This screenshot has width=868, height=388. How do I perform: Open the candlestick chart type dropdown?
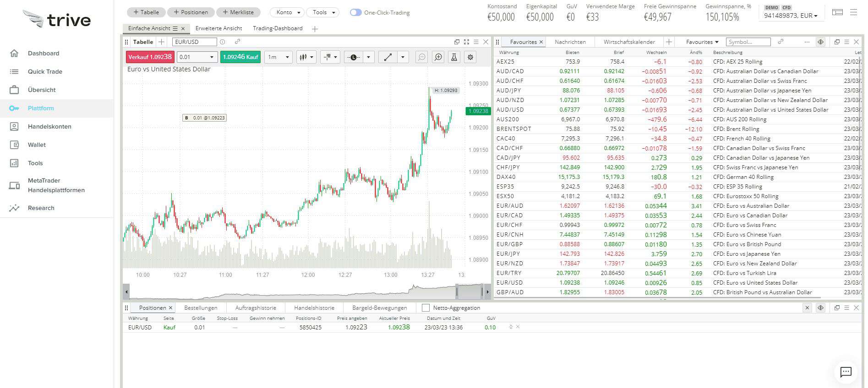click(306, 57)
